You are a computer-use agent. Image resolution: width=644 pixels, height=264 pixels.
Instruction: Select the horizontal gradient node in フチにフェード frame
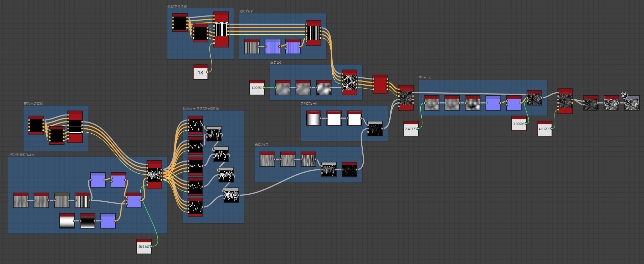(313, 119)
